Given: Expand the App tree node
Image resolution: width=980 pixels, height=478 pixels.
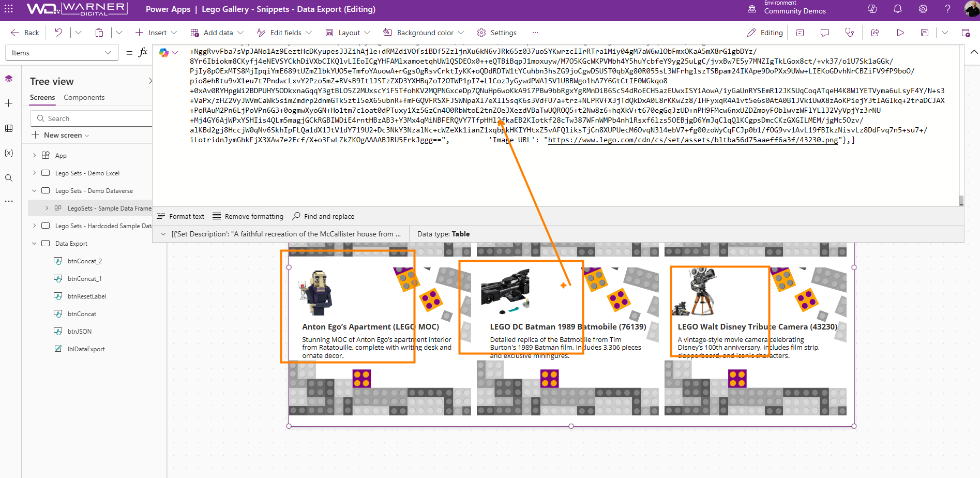Looking at the screenshot, I should (34, 155).
